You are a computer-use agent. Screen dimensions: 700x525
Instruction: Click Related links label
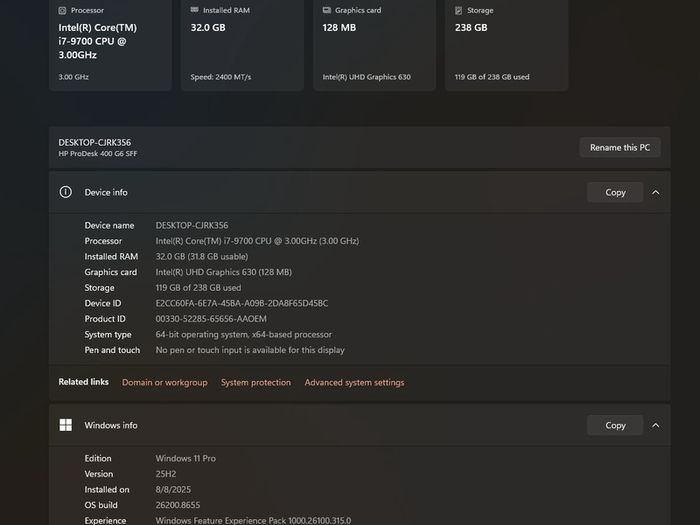point(83,382)
